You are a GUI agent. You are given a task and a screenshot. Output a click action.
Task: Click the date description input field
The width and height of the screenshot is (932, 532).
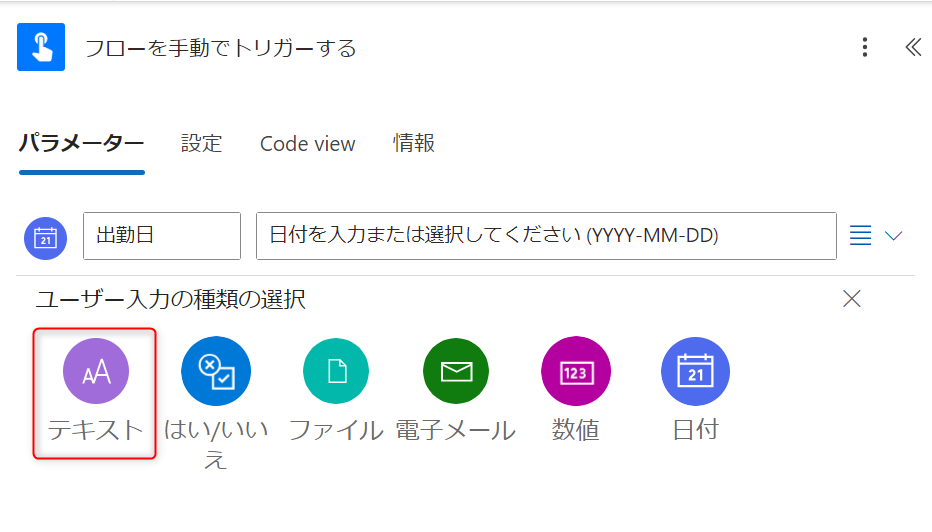(546, 236)
